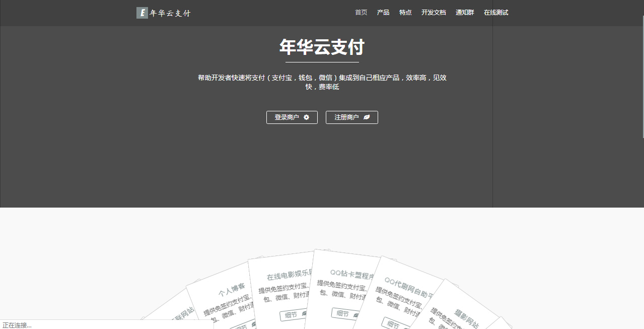This screenshot has height=329, width=644.
Task: Click 细节 on the QQ钻卡盟 card
Action: pyautogui.click(x=345, y=314)
